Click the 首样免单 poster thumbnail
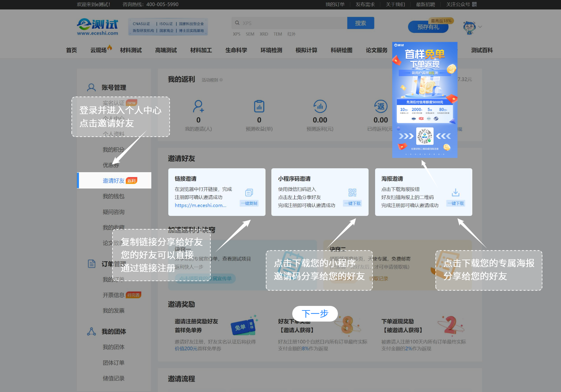This screenshot has height=392, width=561. [425, 100]
